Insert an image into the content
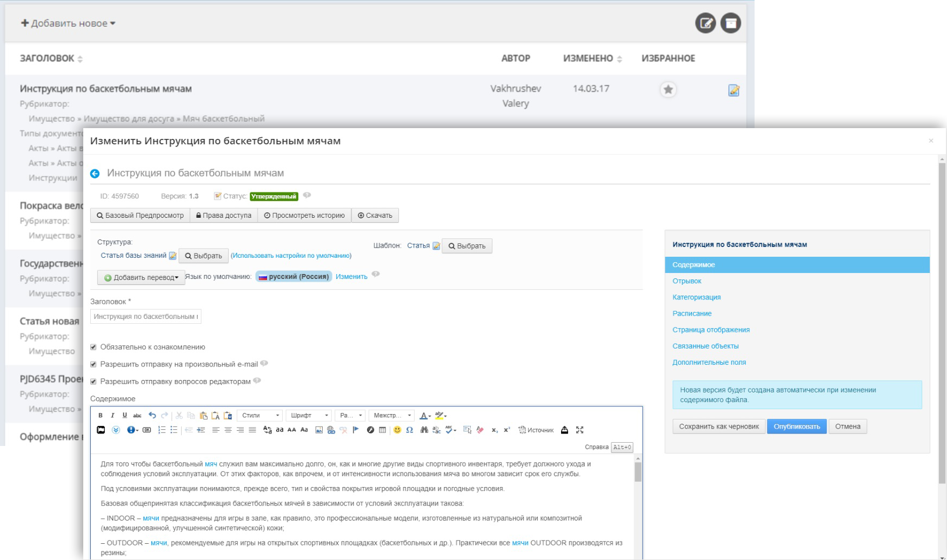Image resolution: width=947 pixels, height=560 pixels. pyautogui.click(x=319, y=430)
